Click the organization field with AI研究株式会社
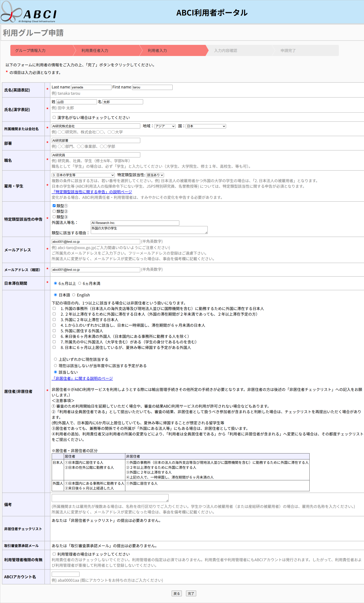 [96, 126]
